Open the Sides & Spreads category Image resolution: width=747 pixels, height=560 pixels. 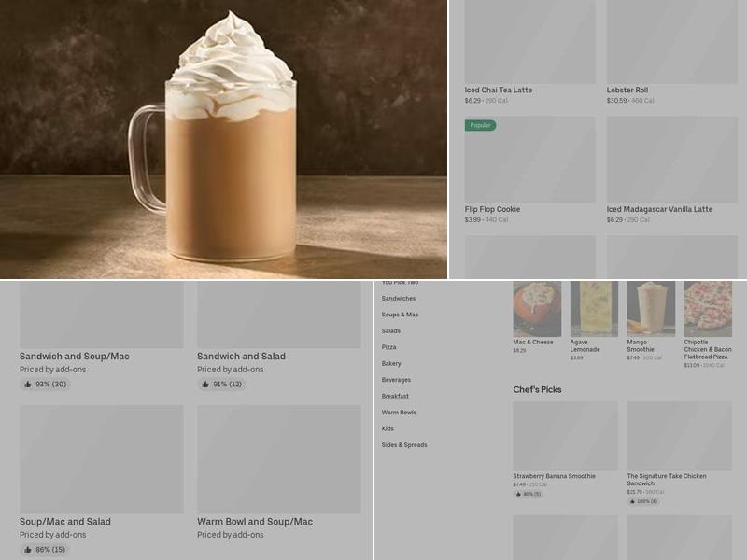[404, 445]
